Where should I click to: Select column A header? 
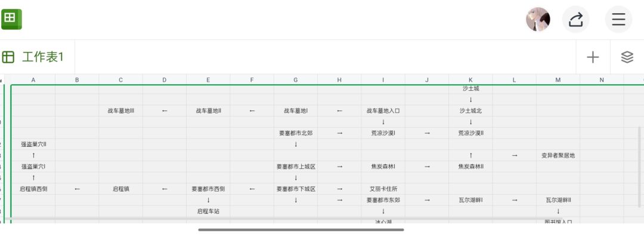click(33, 80)
